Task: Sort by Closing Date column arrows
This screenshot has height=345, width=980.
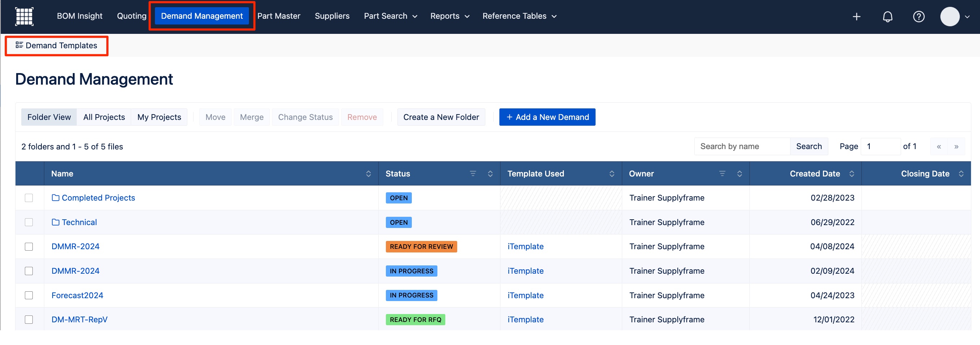Action: coord(961,174)
